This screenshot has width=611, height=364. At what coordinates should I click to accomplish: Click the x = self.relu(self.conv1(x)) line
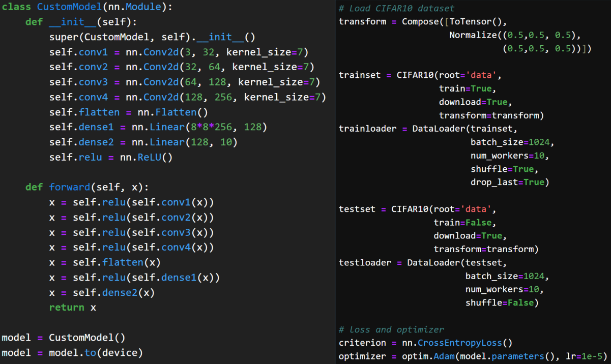pyautogui.click(x=131, y=202)
